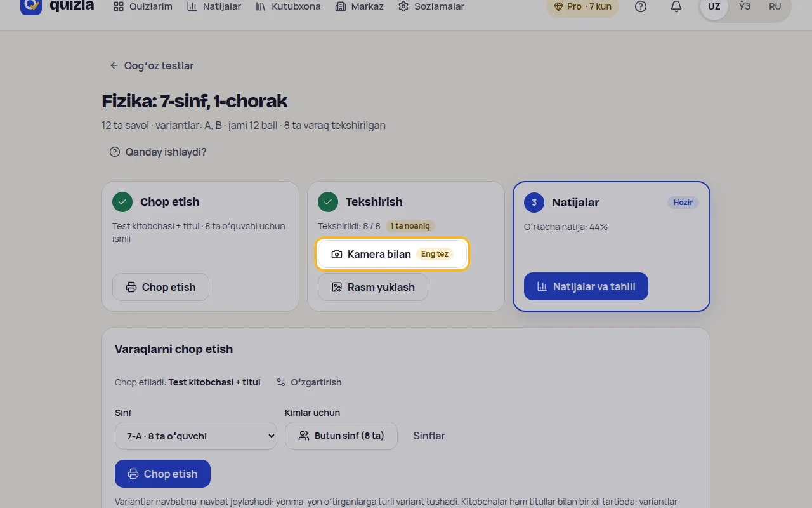Screen dimensions: 812x508
Task: Click the green checkmark on Tekshirish card
Action: [x=328, y=202]
